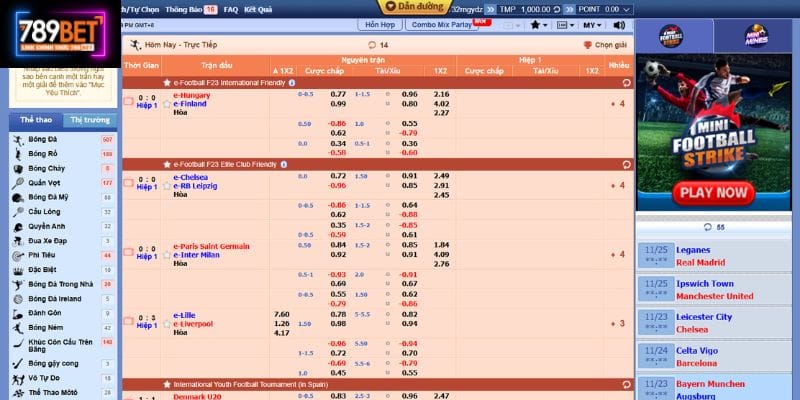
Task: Choose the Phi Tiêu darts icon
Action: click(x=18, y=255)
